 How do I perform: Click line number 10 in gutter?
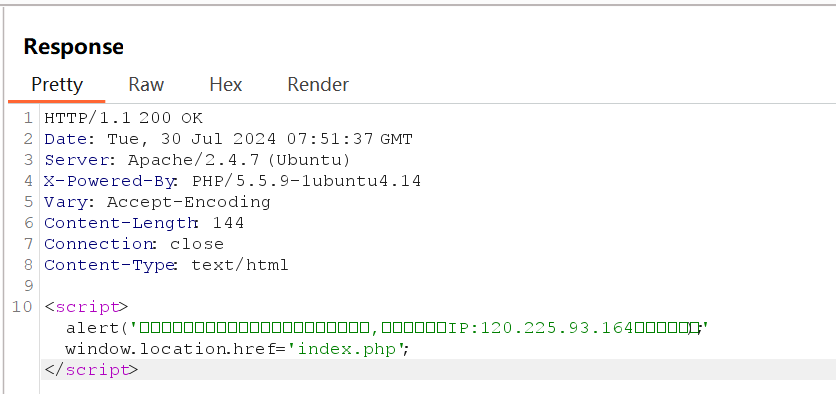pyautogui.click(x=22, y=307)
